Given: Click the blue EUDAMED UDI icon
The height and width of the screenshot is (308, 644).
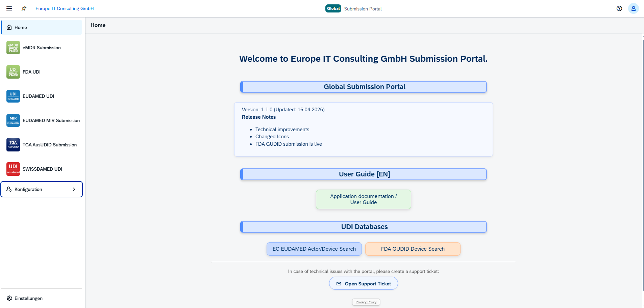Looking at the screenshot, I should [13, 96].
